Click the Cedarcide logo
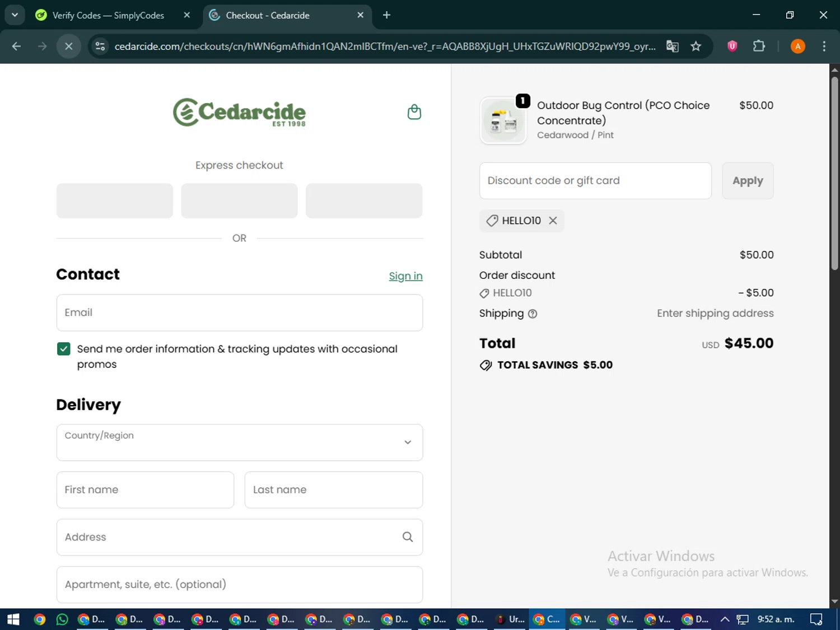 coord(240,112)
